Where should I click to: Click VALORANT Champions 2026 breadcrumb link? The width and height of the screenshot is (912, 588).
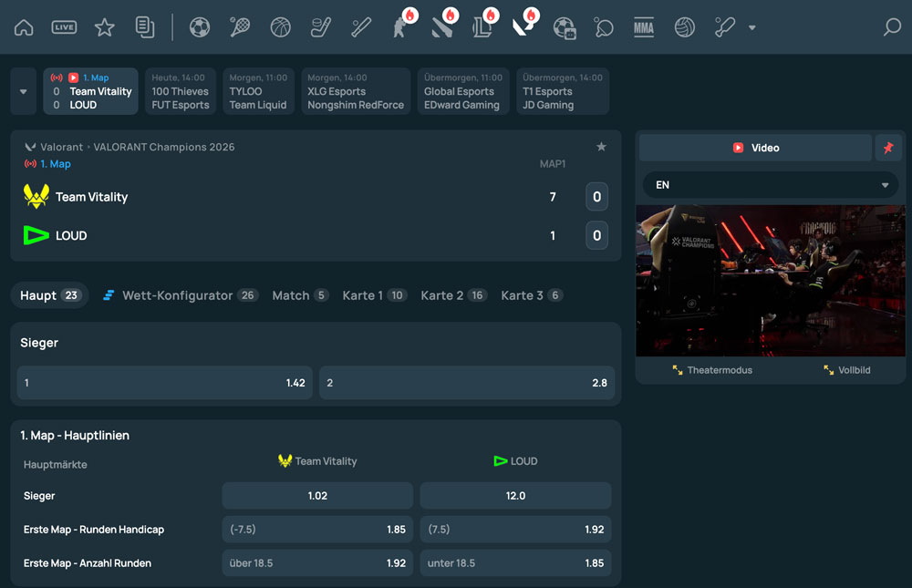click(164, 147)
